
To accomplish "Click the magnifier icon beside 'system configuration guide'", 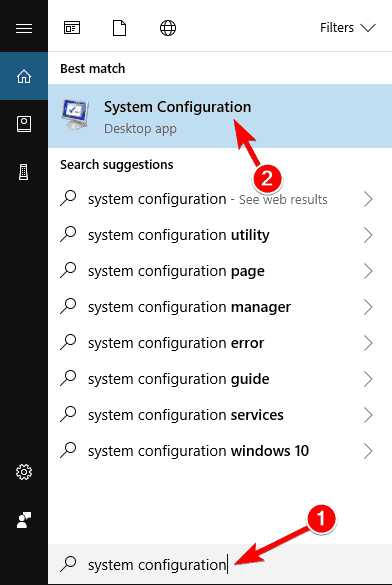I will (68, 378).
